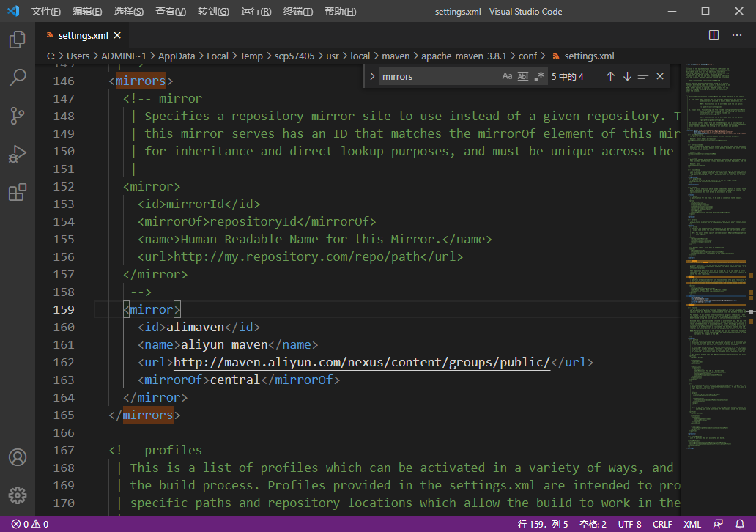
Task: Toggle Match Case in find widget
Action: (507, 76)
